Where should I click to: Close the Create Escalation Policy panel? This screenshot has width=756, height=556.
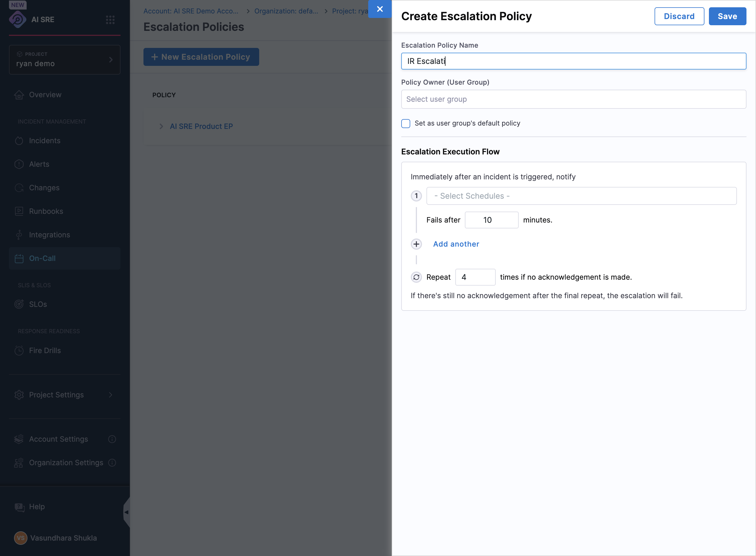[379, 9]
